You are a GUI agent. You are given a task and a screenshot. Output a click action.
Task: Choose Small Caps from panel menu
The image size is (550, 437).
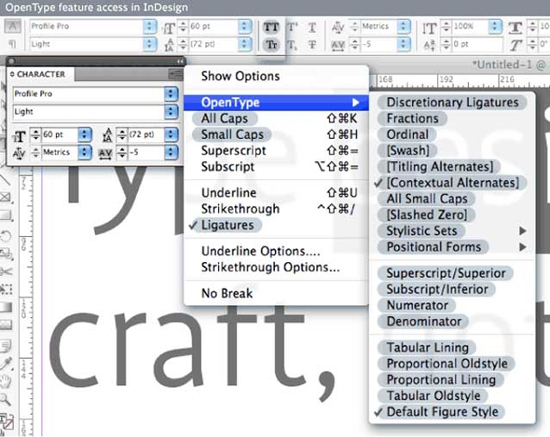click(x=232, y=135)
